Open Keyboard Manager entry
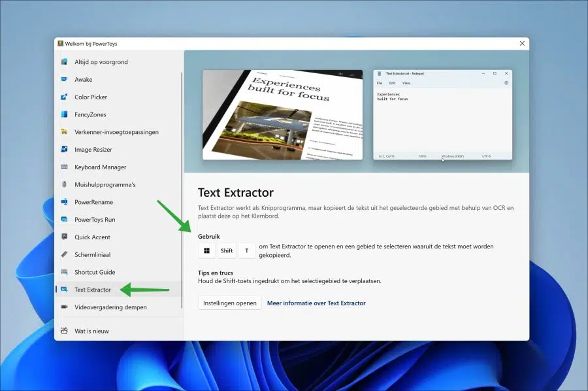This screenshot has height=391, width=588. point(118,167)
